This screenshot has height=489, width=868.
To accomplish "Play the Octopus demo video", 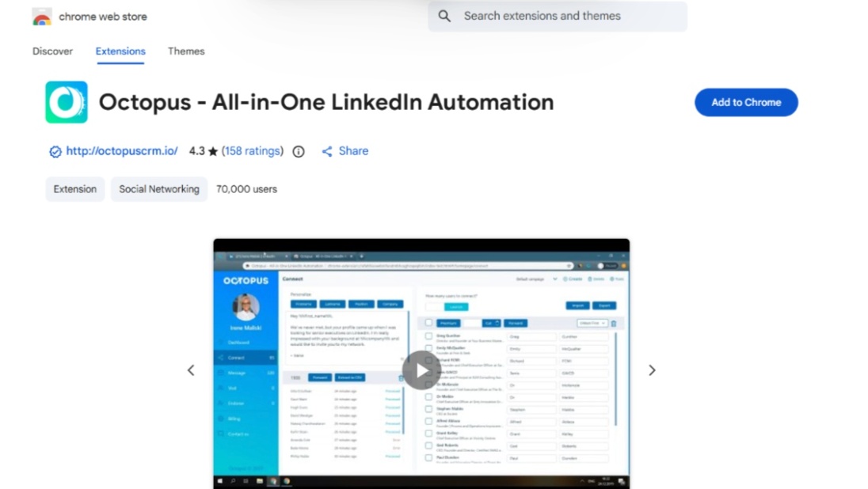I will [x=421, y=370].
